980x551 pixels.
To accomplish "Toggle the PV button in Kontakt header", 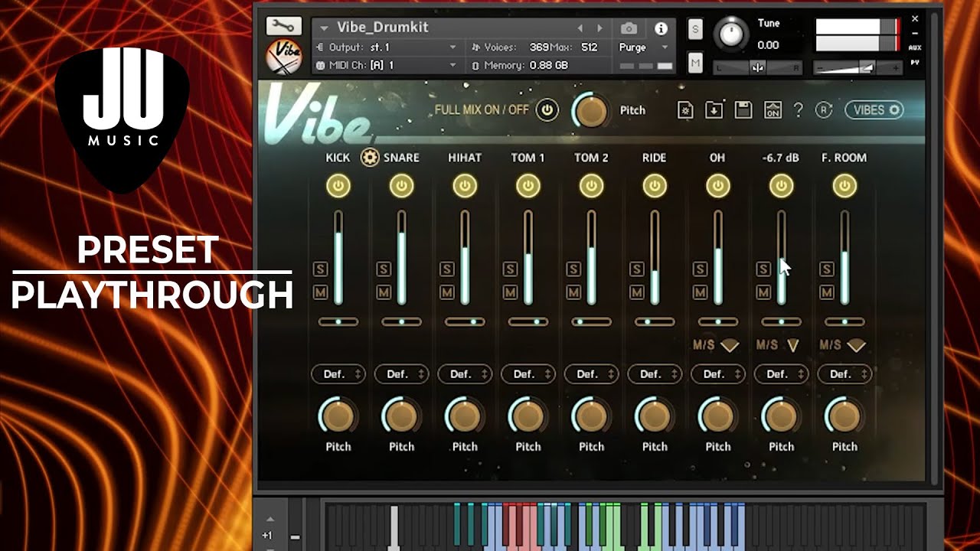I will (914, 62).
